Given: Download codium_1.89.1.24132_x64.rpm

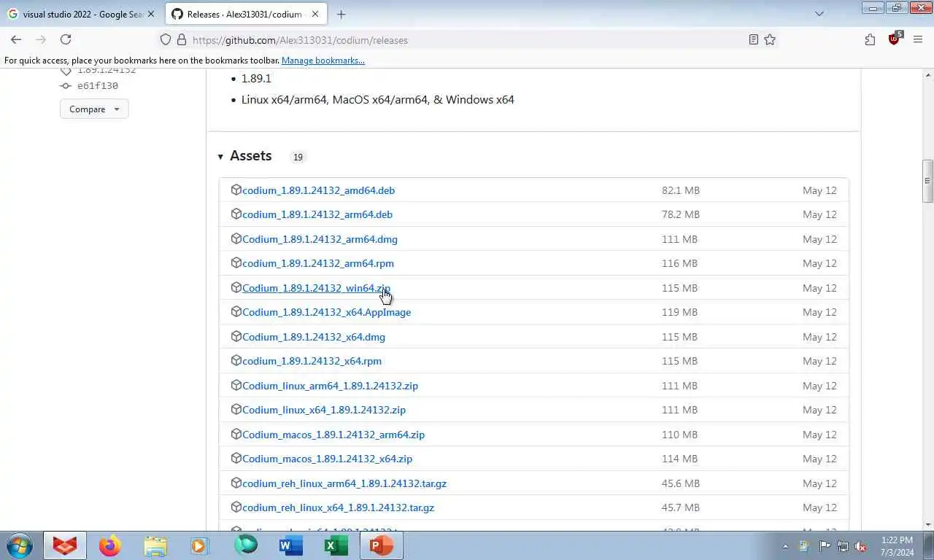Looking at the screenshot, I should coord(312,361).
